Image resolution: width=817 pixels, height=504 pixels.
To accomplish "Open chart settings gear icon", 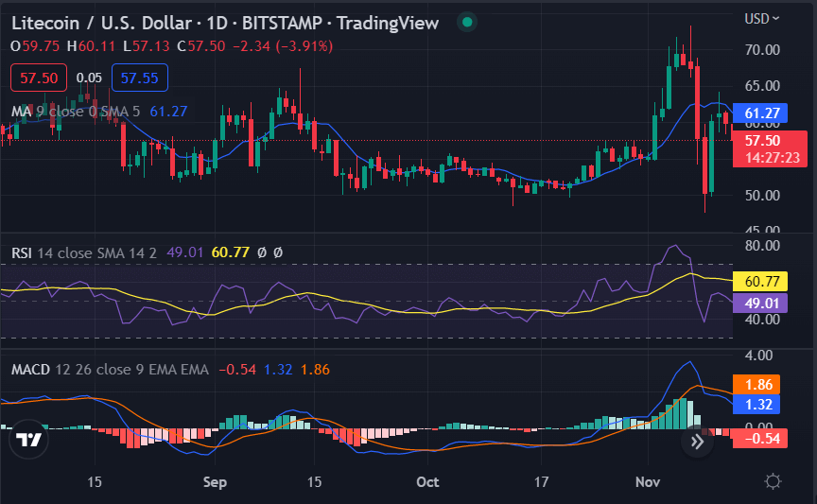I will pyautogui.click(x=773, y=481).
